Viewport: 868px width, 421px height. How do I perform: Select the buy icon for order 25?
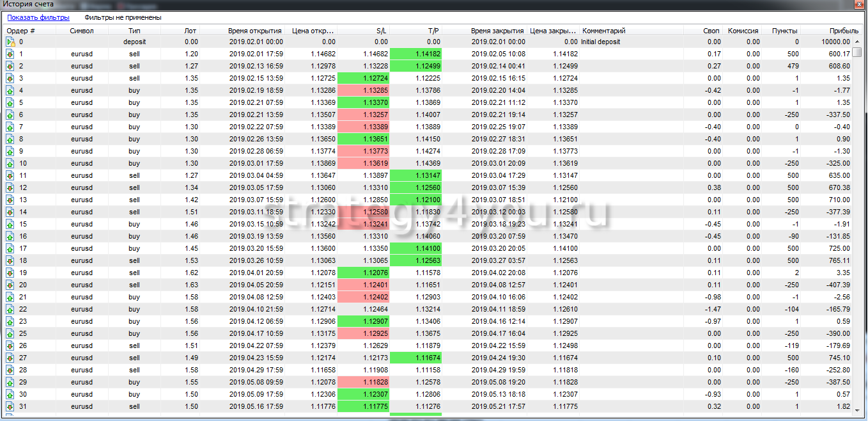point(10,334)
